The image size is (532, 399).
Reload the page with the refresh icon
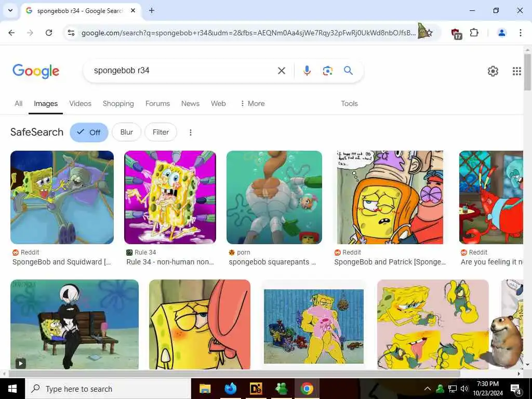(49, 33)
